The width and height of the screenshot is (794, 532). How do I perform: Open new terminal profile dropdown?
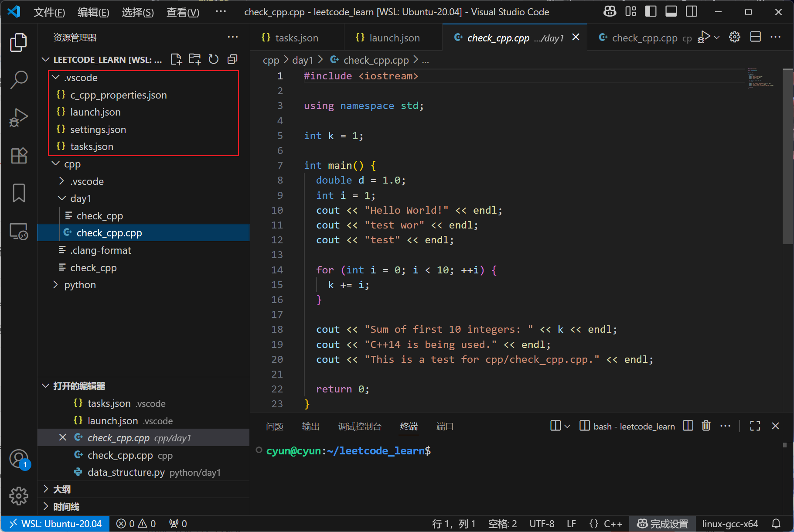coord(567,426)
